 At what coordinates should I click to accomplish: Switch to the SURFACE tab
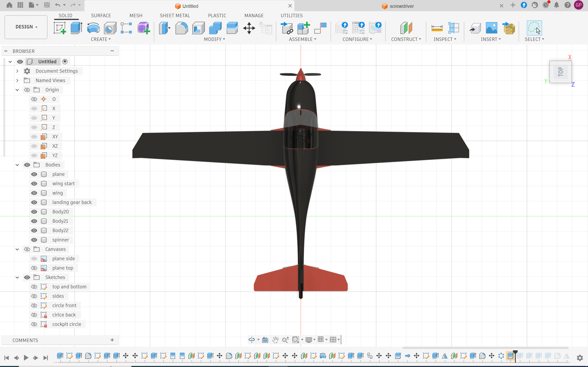(101, 15)
